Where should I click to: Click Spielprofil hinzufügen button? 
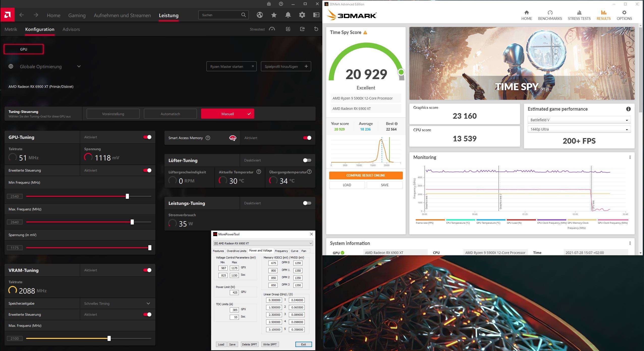tap(286, 66)
